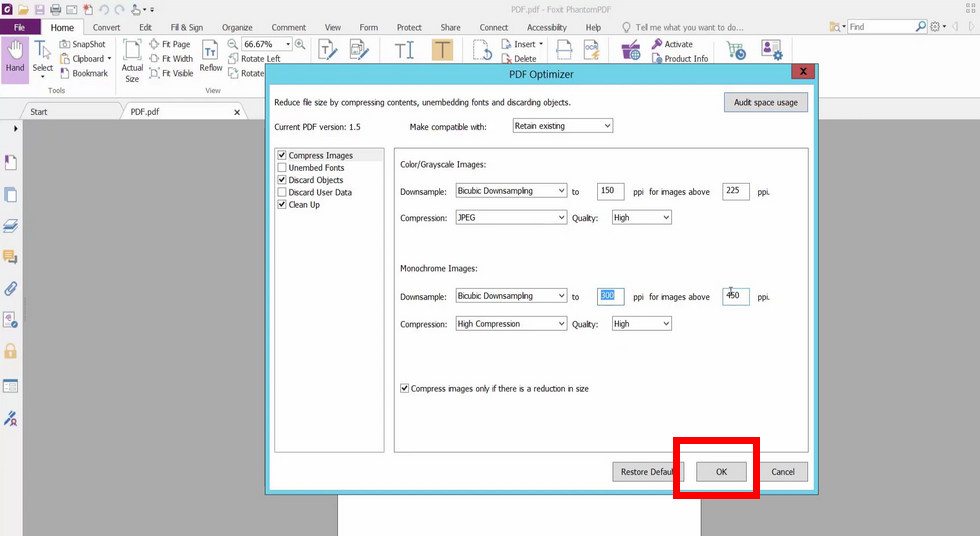Screen dimensions: 980x536
Task: Open the Make compatible with dropdown
Action: 561,126
